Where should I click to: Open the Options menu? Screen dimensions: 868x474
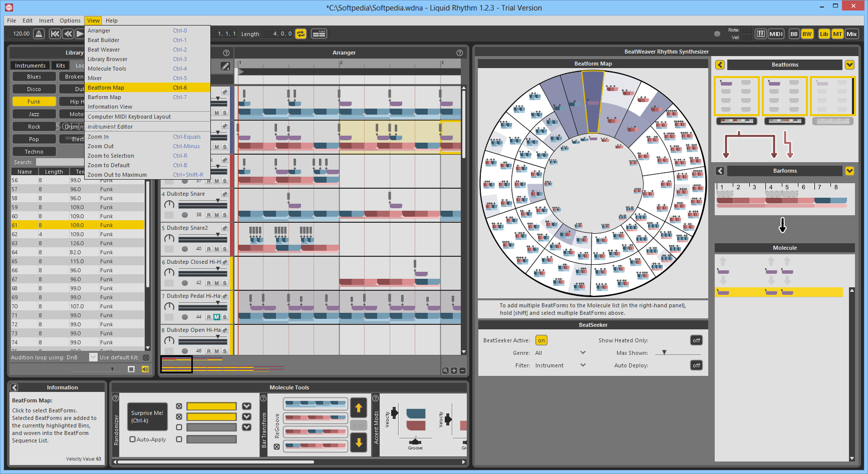[x=70, y=21]
